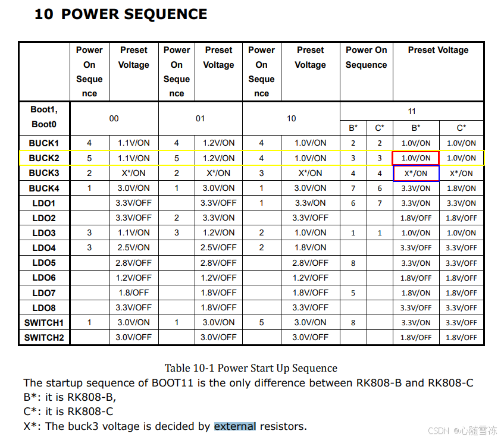Click the line starting "The startup sequence of BOOT11"
Viewport: 504px width, 440px height.
click(248, 383)
